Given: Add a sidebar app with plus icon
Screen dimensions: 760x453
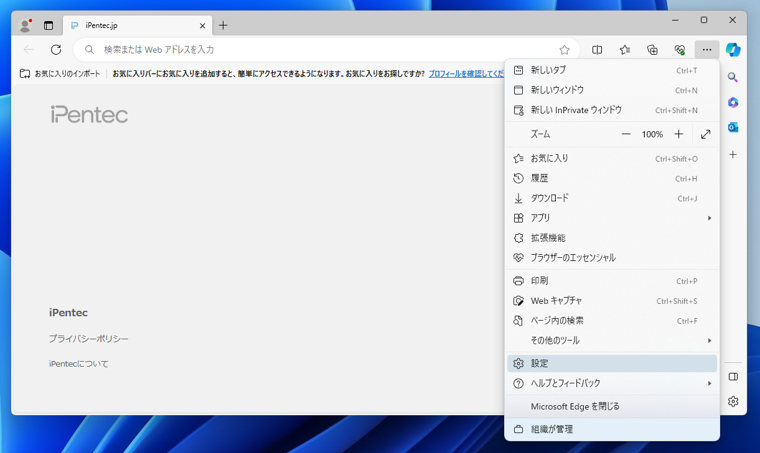Looking at the screenshot, I should click(x=733, y=155).
